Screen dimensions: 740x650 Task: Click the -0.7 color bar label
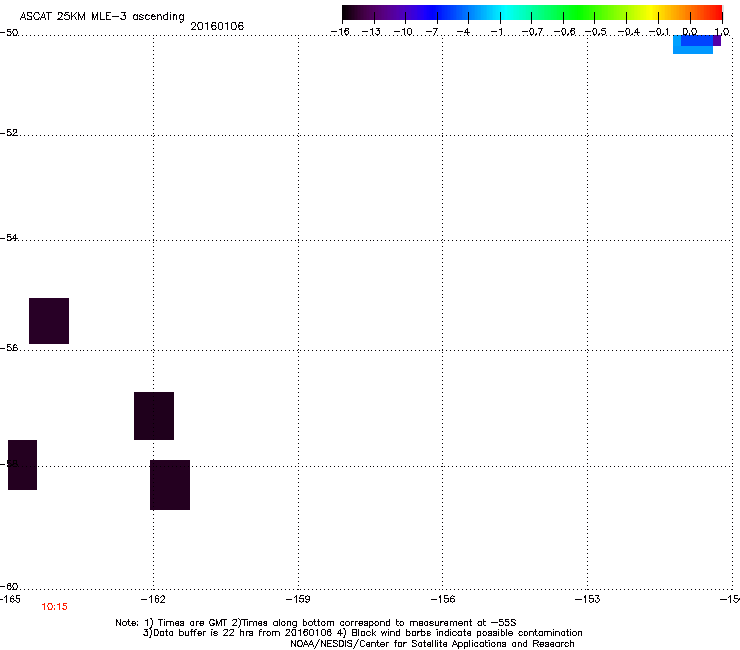(x=532, y=32)
